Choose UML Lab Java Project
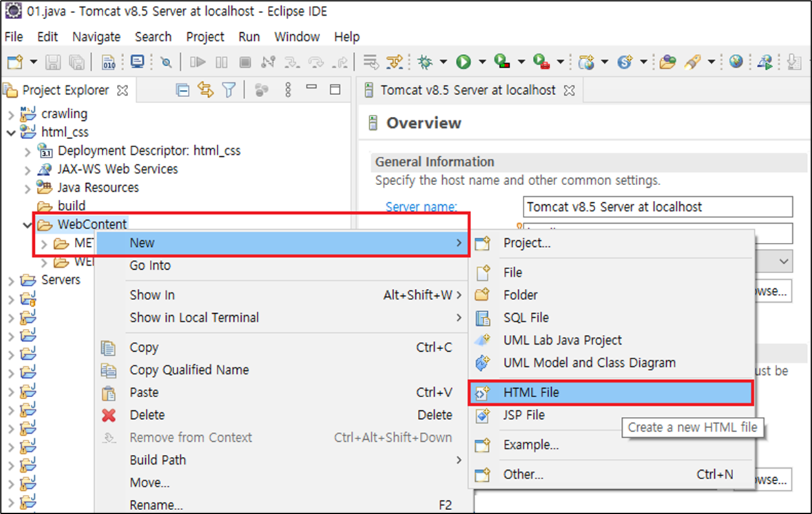Viewport: 812px width, 514px height. pos(611,341)
